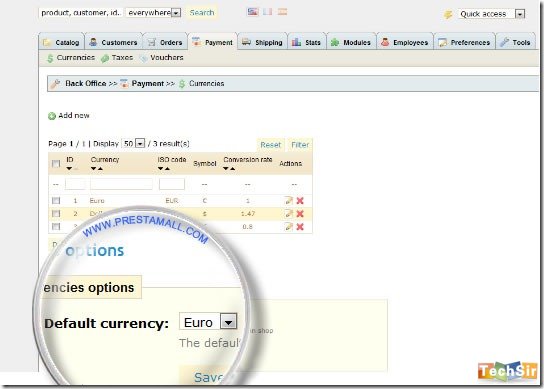Open the Preferences tab
The width and height of the screenshot is (544, 389).
tap(464, 42)
